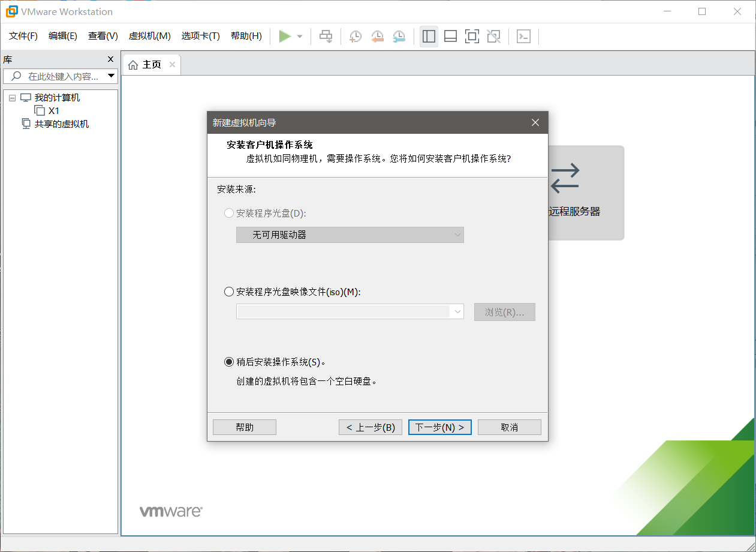This screenshot has height=552, width=756.
Task: Click the library search magnifier icon
Action: (x=16, y=76)
